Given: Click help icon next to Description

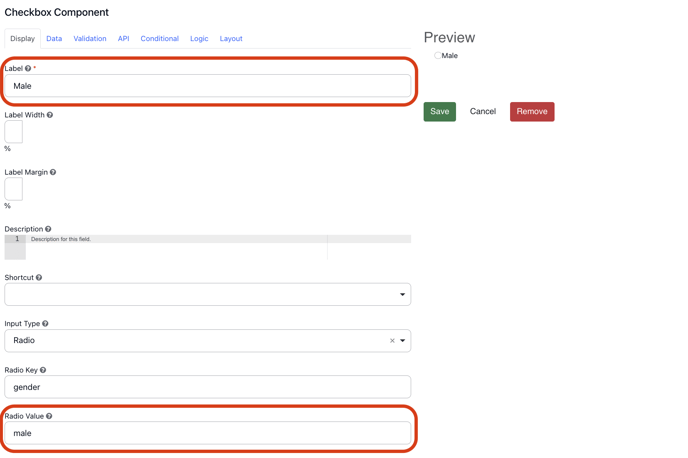Looking at the screenshot, I should [x=48, y=229].
